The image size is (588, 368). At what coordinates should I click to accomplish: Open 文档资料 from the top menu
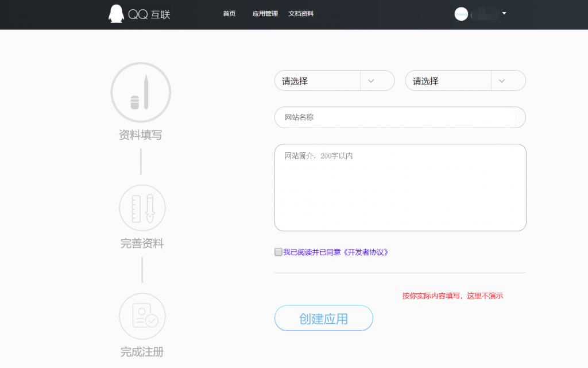tap(301, 14)
